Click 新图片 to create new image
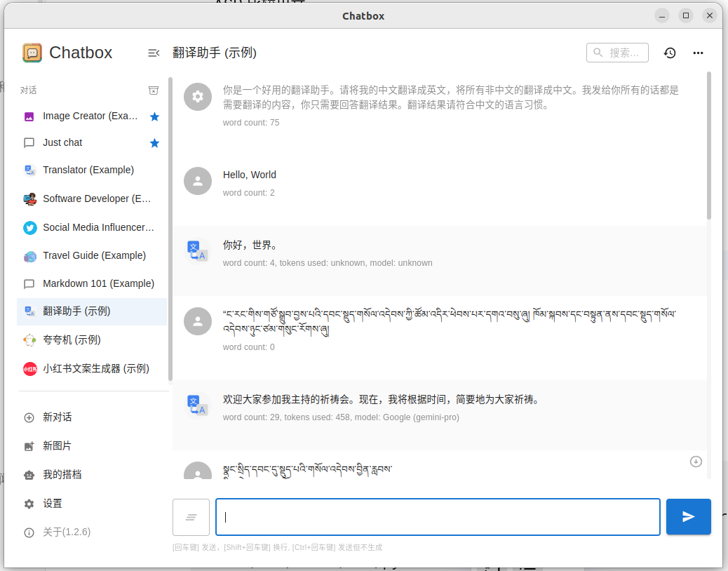 (58, 445)
